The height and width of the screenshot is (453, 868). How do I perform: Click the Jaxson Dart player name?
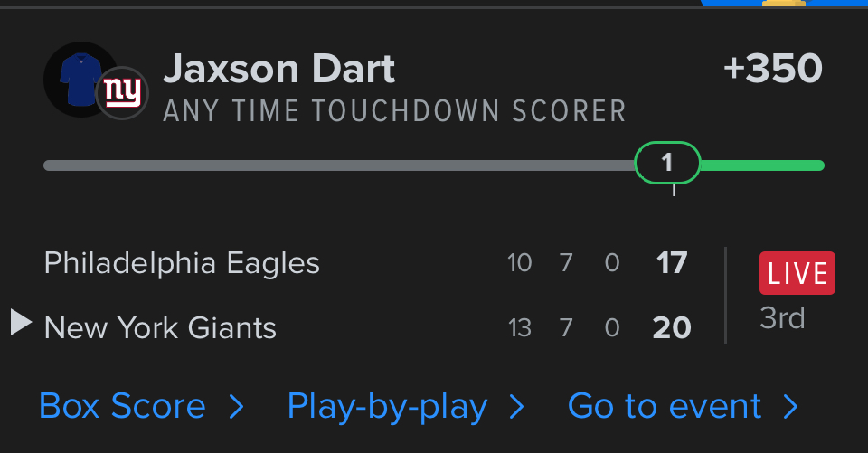[x=278, y=70]
